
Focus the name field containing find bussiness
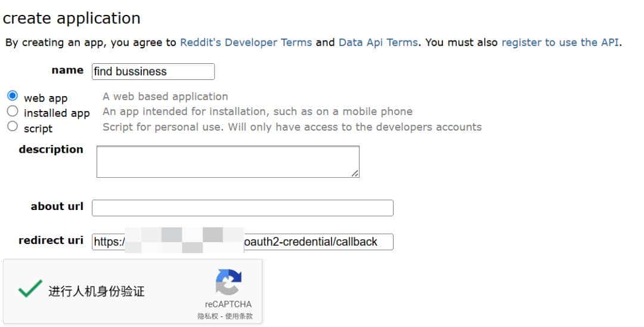pos(153,72)
